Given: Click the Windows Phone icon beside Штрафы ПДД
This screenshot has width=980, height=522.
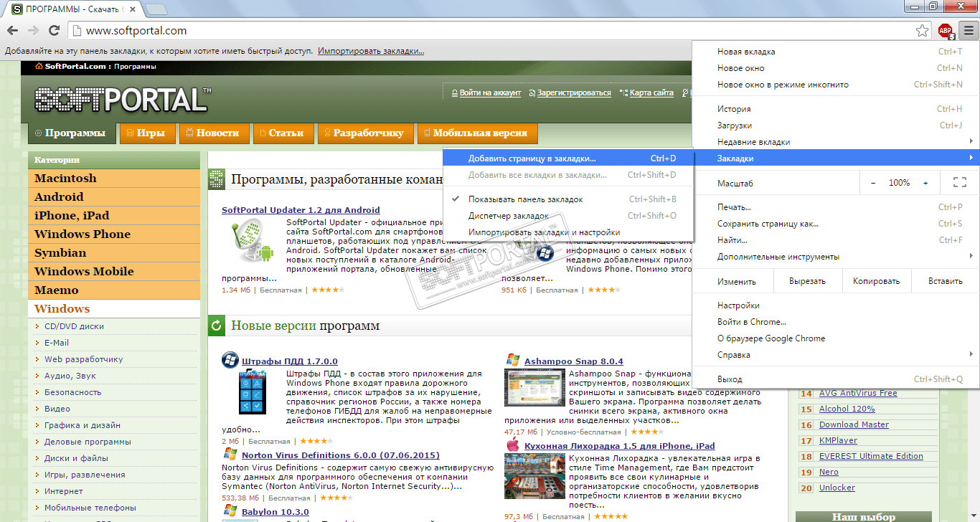Looking at the screenshot, I should point(230,360).
